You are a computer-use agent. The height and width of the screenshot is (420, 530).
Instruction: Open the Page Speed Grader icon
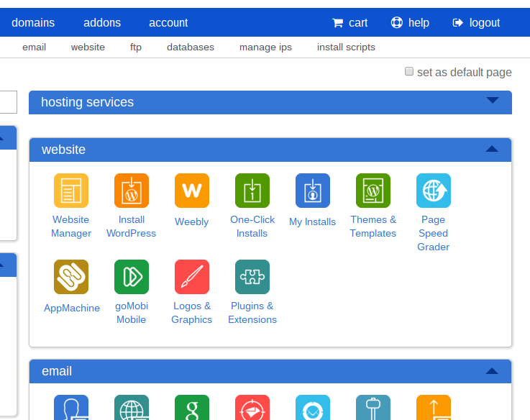(x=434, y=191)
